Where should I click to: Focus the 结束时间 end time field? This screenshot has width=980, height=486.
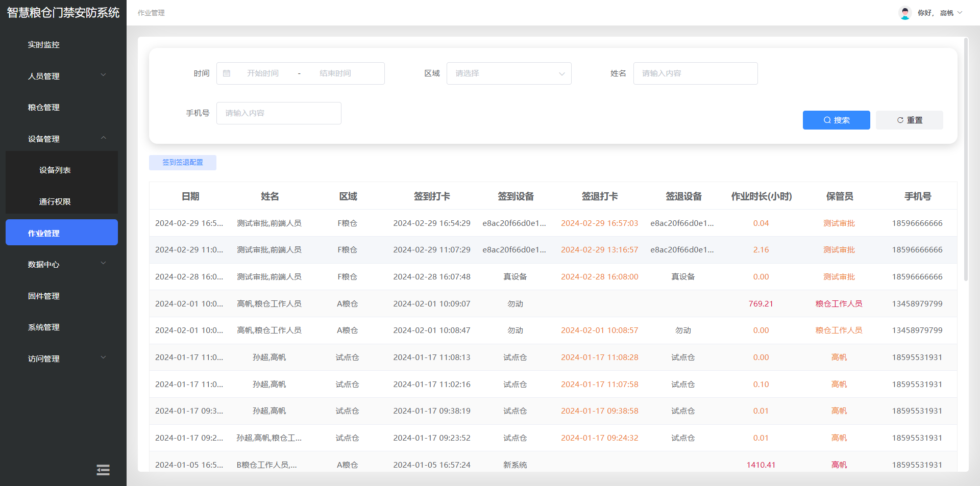[335, 73]
